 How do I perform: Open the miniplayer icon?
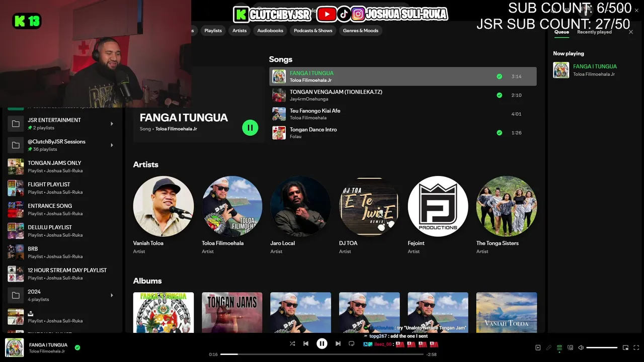(625, 347)
